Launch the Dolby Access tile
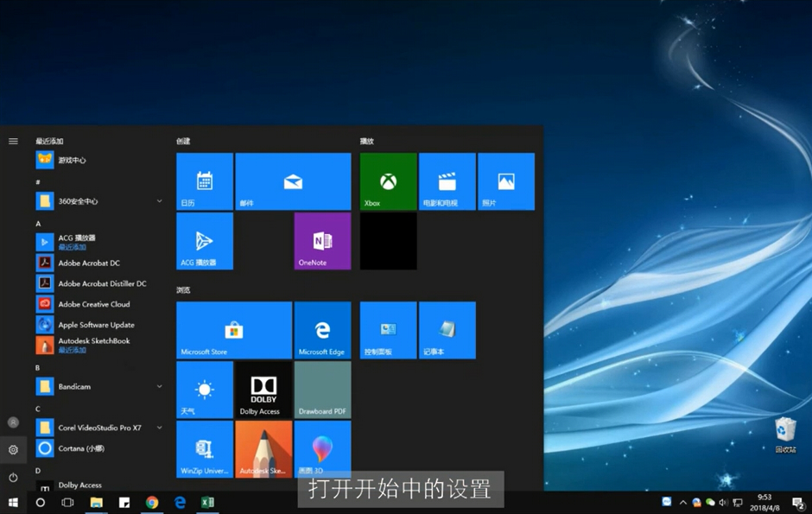 point(263,390)
